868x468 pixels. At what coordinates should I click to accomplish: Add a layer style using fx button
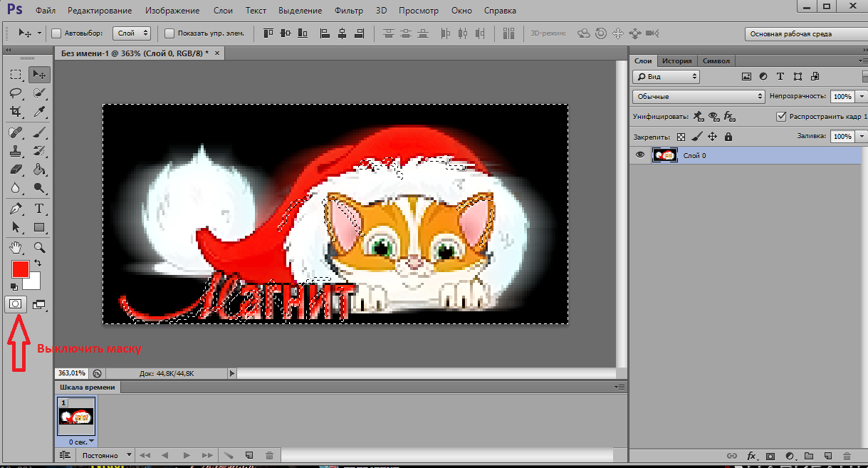pyautogui.click(x=751, y=456)
